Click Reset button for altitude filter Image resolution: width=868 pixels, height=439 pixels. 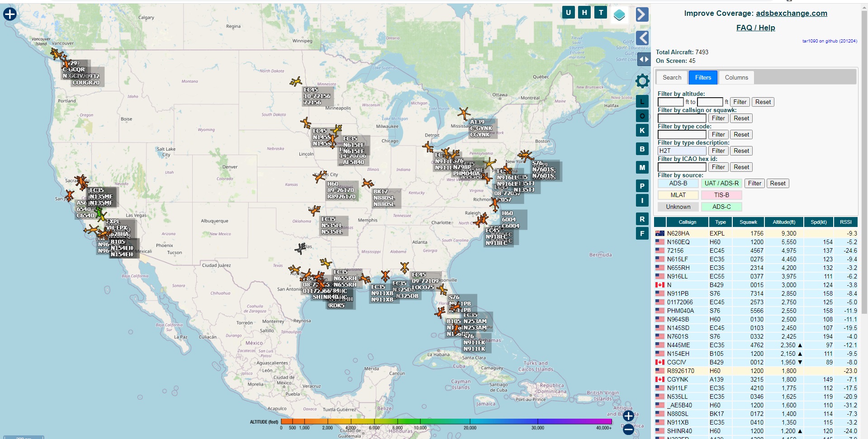(x=763, y=102)
